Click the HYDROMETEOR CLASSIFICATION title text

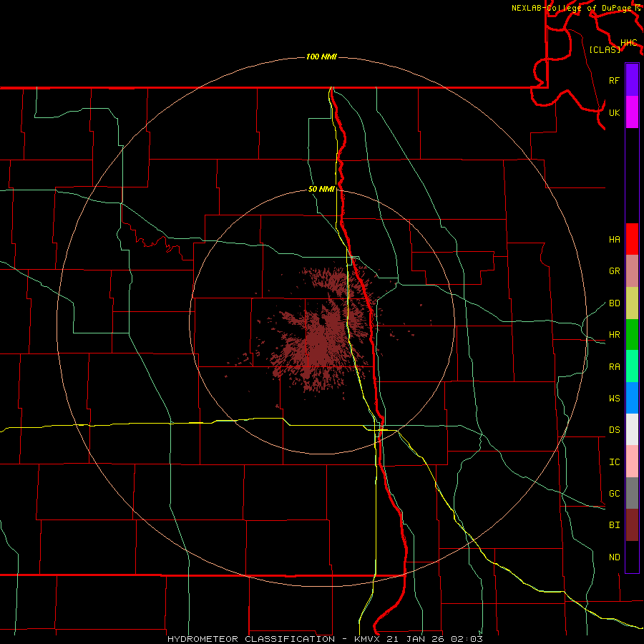pyautogui.click(x=251, y=639)
